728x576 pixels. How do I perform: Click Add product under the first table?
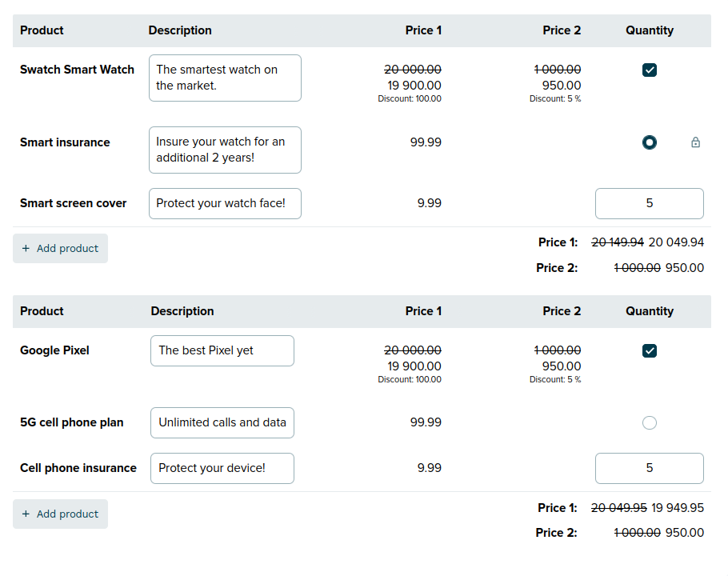click(60, 249)
